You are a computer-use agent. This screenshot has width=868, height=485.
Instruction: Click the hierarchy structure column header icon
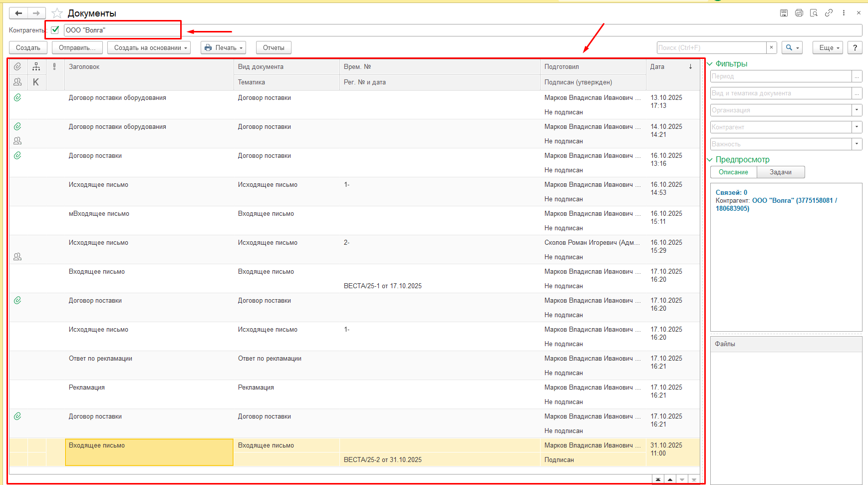click(36, 66)
